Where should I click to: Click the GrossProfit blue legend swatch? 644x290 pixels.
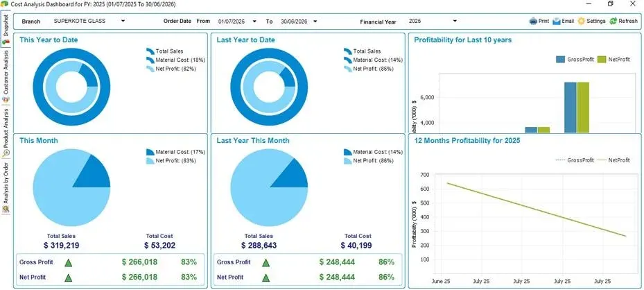(560, 60)
